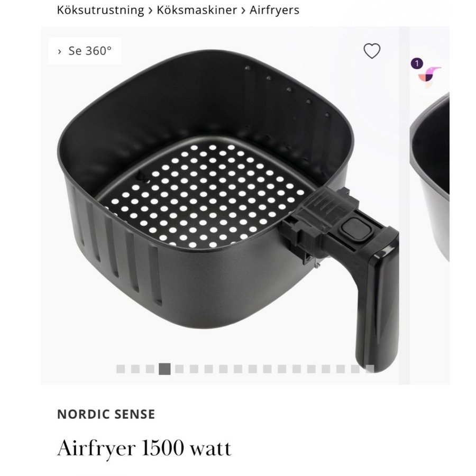Click the highlighted fourth carousel dot

[x=164, y=369]
